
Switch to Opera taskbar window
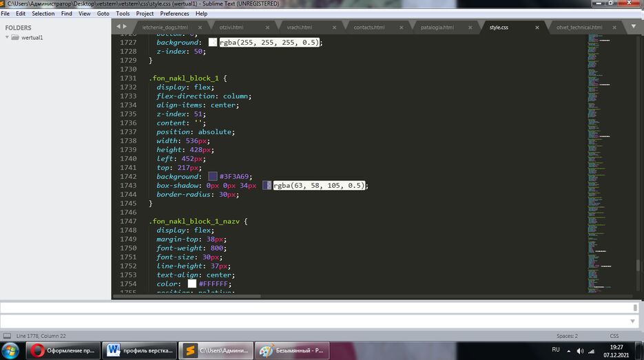point(63,350)
